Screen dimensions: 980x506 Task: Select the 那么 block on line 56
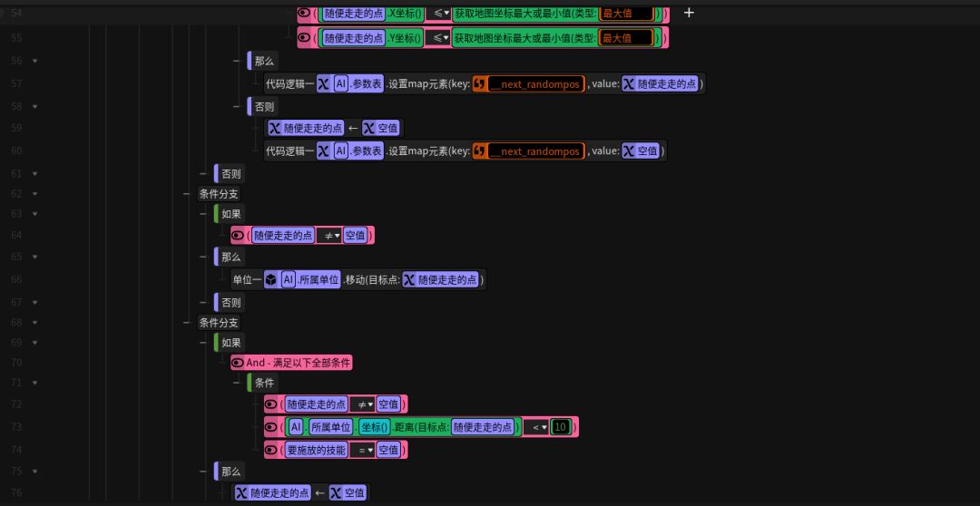tap(262, 62)
